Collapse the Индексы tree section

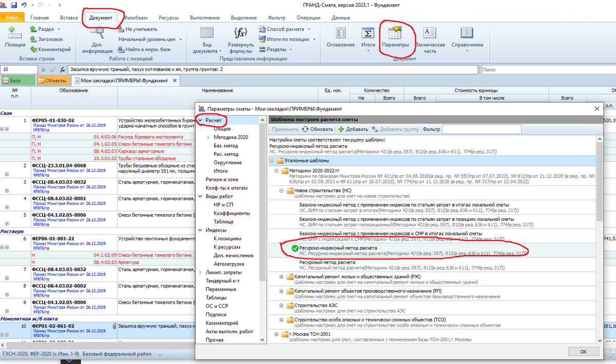(x=200, y=231)
